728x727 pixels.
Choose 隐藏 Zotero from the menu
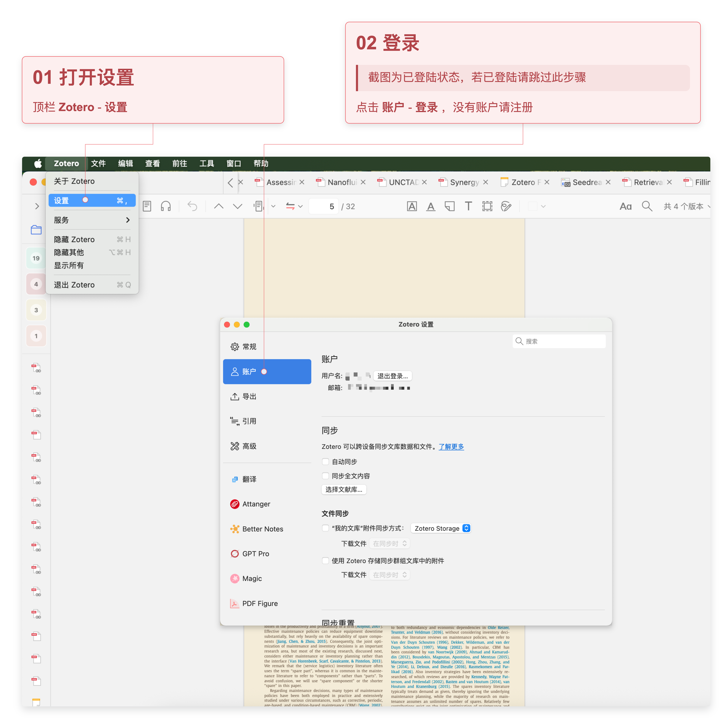tap(92, 240)
